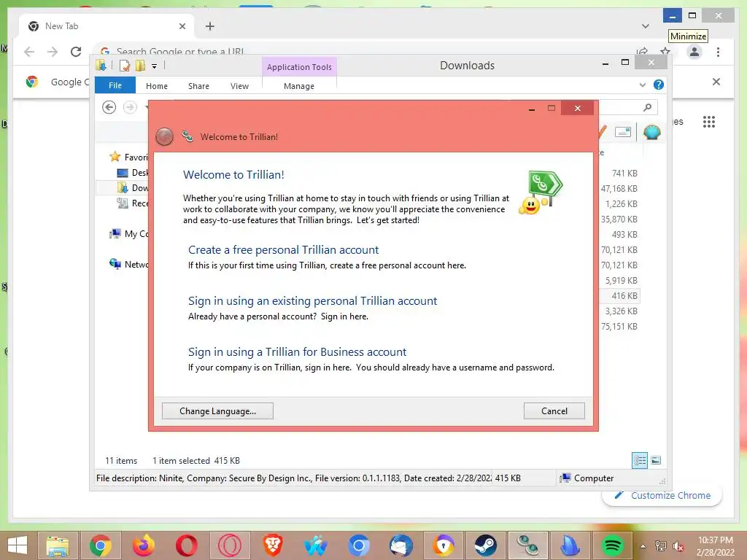Screen dimensions: 747x560
Task: Click Create a free personal Trillian account
Action: click(x=284, y=250)
